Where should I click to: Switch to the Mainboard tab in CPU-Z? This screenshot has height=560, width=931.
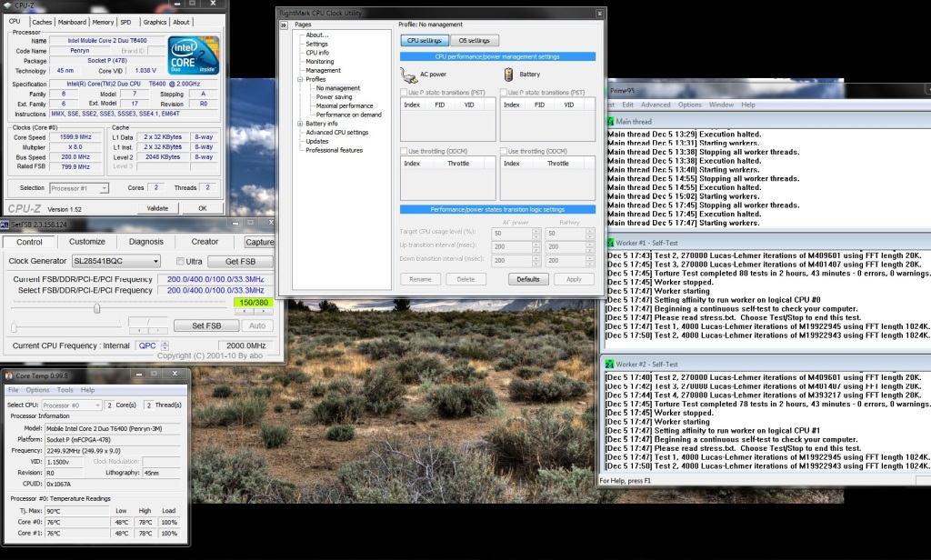click(x=72, y=22)
